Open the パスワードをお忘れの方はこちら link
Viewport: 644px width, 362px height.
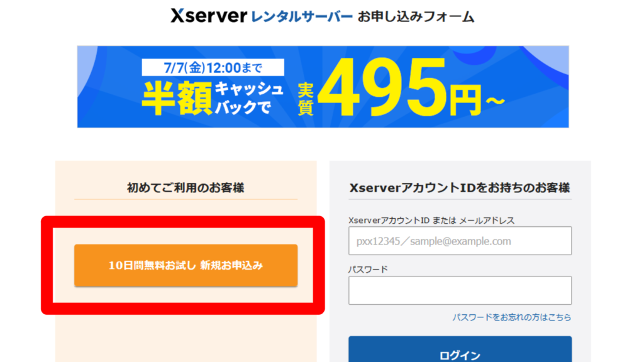coord(511,317)
